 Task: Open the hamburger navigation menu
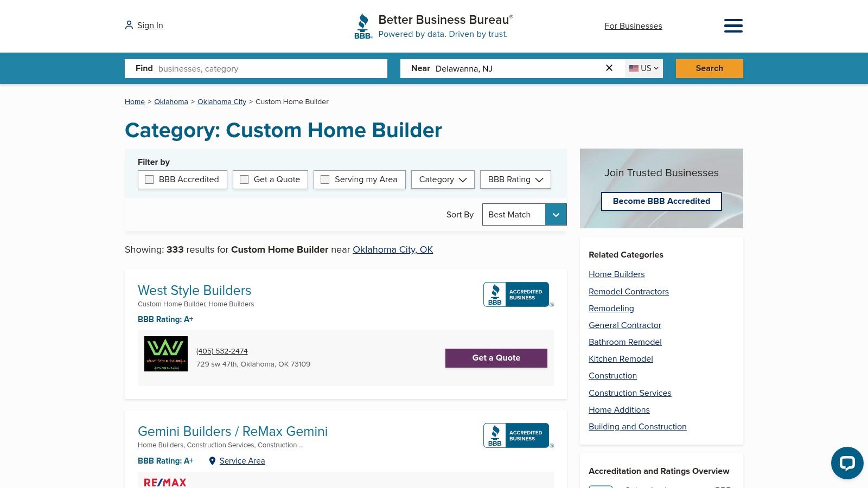(x=733, y=25)
